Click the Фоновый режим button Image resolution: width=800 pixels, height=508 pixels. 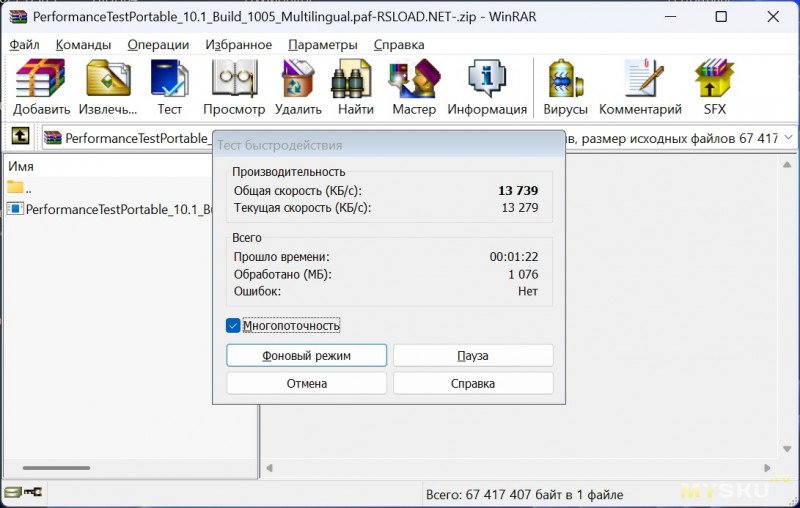(307, 355)
